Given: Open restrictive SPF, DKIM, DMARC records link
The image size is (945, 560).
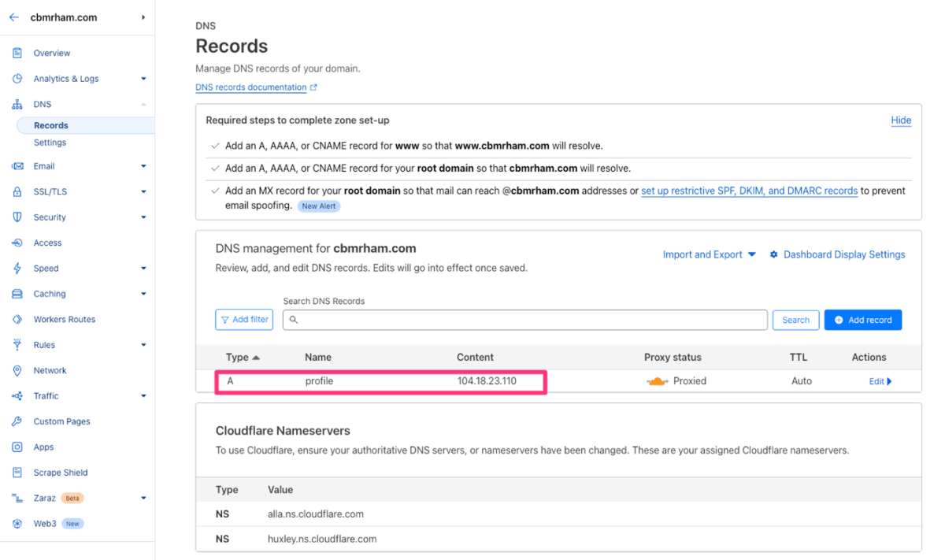Looking at the screenshot, I should (749, 191).
